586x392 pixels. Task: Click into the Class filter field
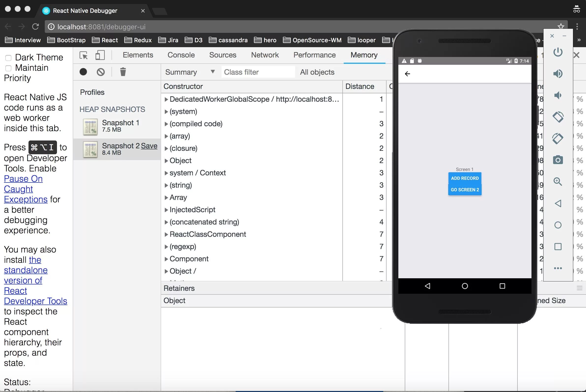click(x=258, y=72)
